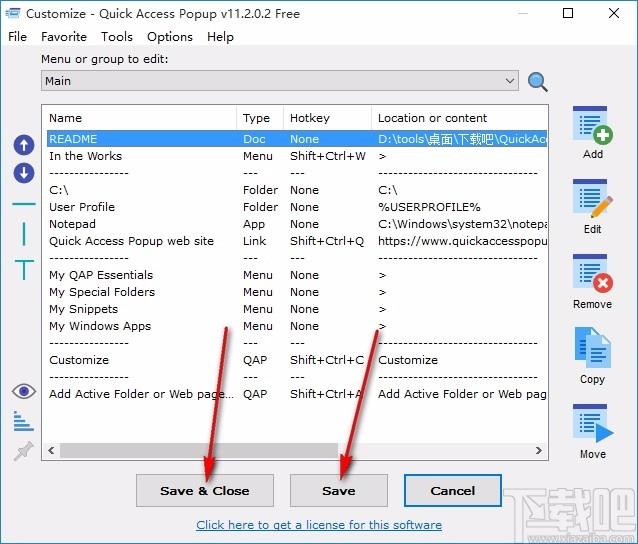This screenshot has height=544, width=638.
Task: Select the Quick Access Popup web site row
Action: pos(297,241)
